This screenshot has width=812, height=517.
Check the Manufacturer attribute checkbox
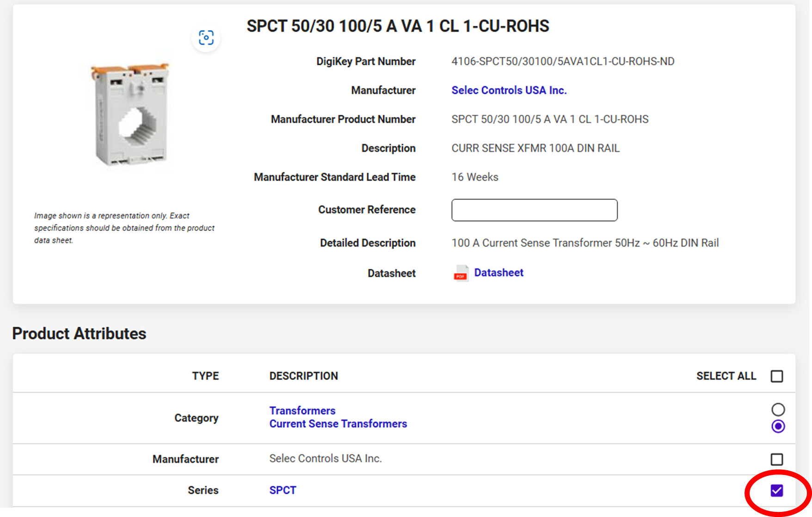[x=777, y=459]
